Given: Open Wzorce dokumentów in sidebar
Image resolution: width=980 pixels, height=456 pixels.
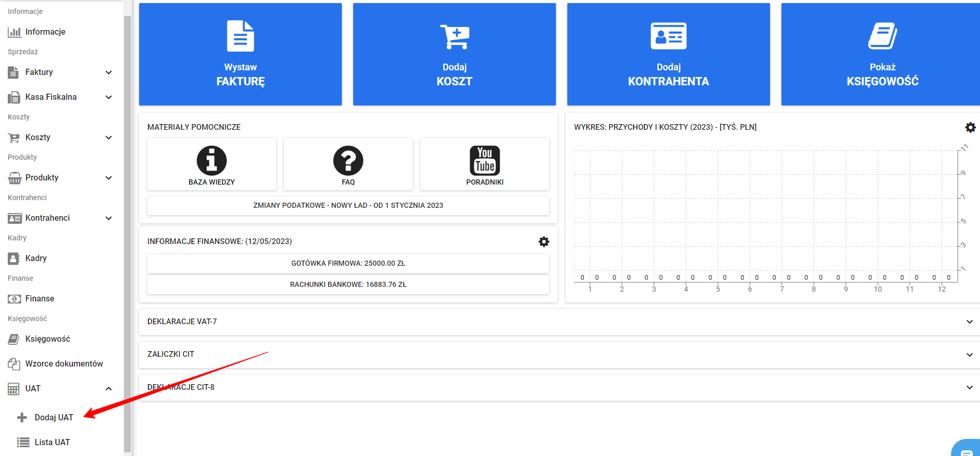Looking at the screenshot, I should tap(64, 363).
